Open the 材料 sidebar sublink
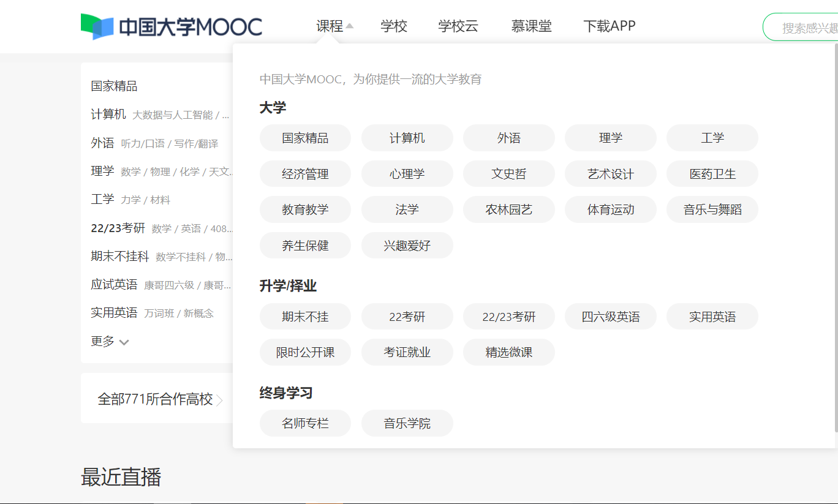Image resolution: width=838 pixels, height=504 pixels. [x=160, y=200]
